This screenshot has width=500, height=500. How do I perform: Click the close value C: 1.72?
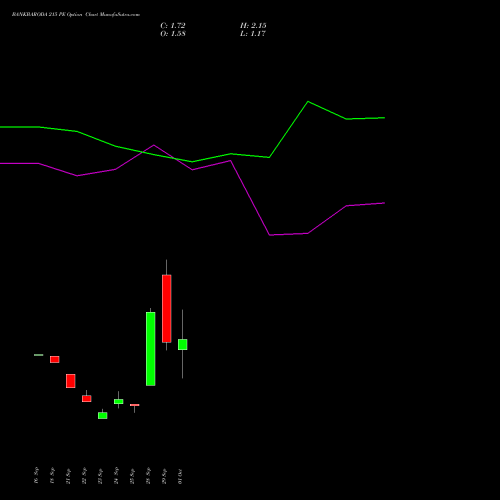173,26
